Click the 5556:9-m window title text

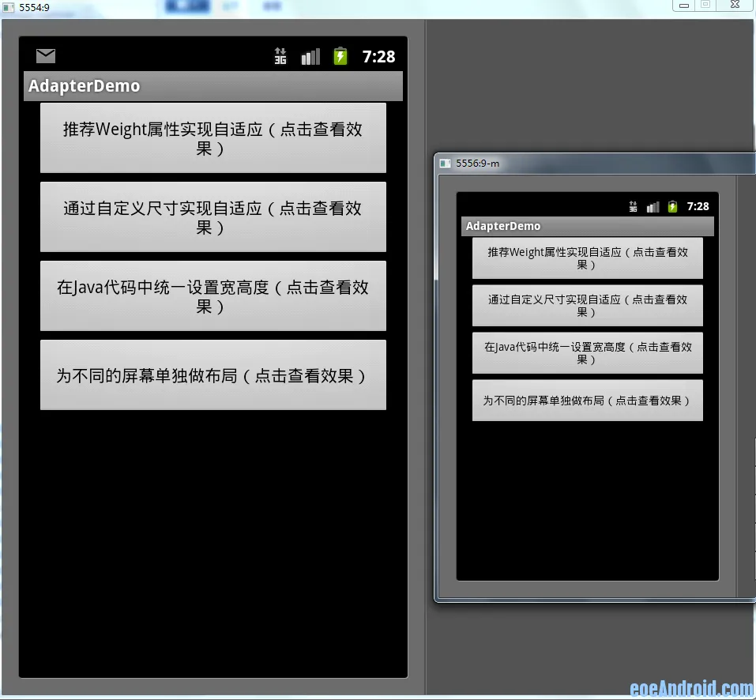[x=477, y=164]
